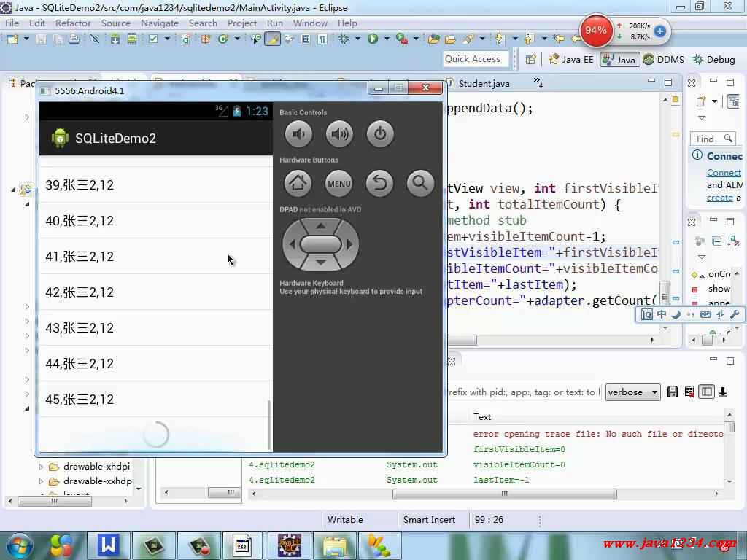Click emulator volume down button
Screen dimensions: 747x560
click(x=298, y=134)
